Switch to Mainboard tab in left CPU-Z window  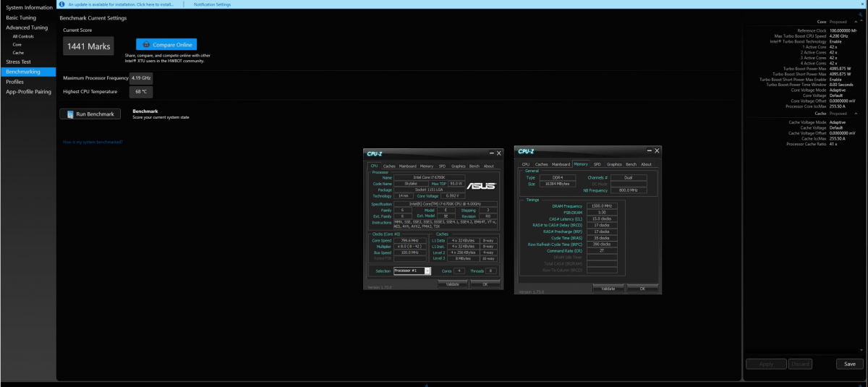tap(408, 166)
